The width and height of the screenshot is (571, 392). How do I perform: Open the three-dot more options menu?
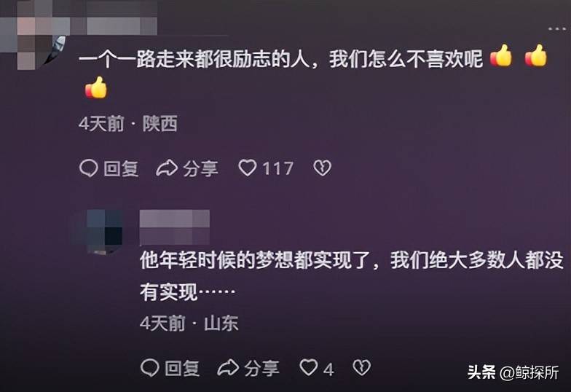pos(558,28)
